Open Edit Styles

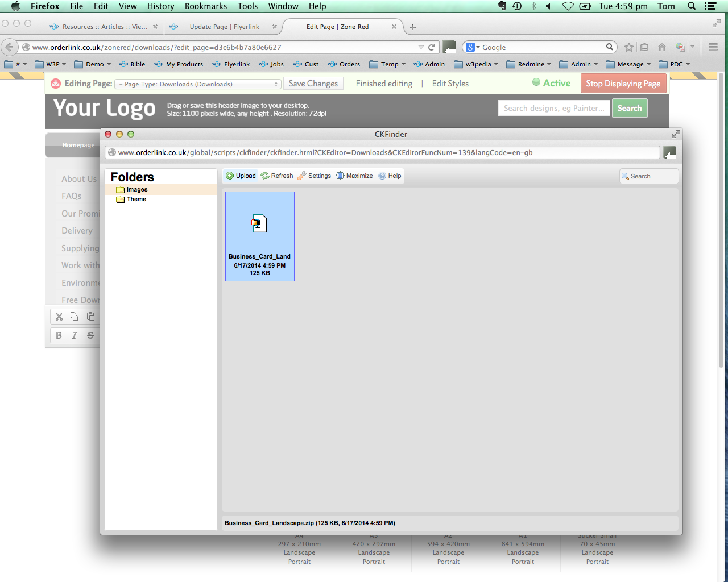pyautogui.click(x=450, y=84)
